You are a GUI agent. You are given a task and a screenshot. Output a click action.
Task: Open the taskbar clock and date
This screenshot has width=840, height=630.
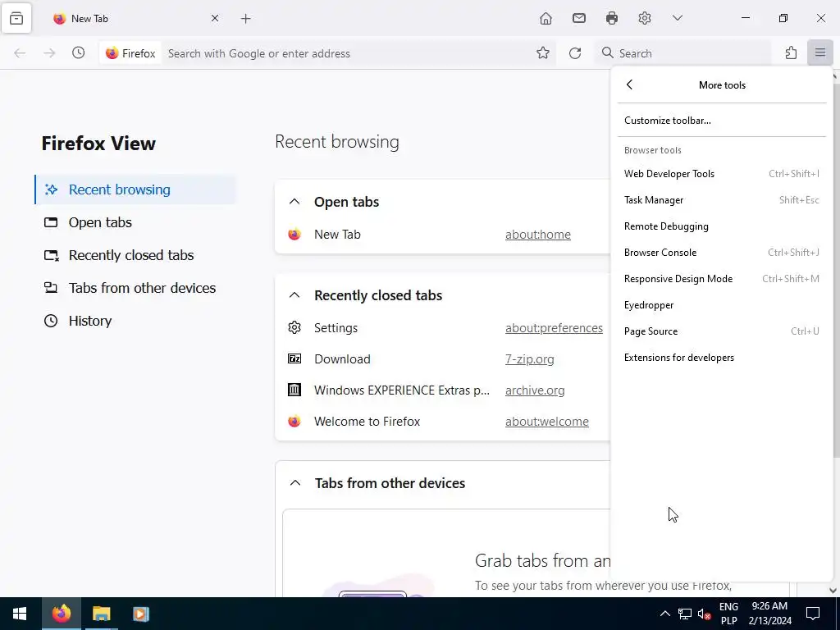769,614
